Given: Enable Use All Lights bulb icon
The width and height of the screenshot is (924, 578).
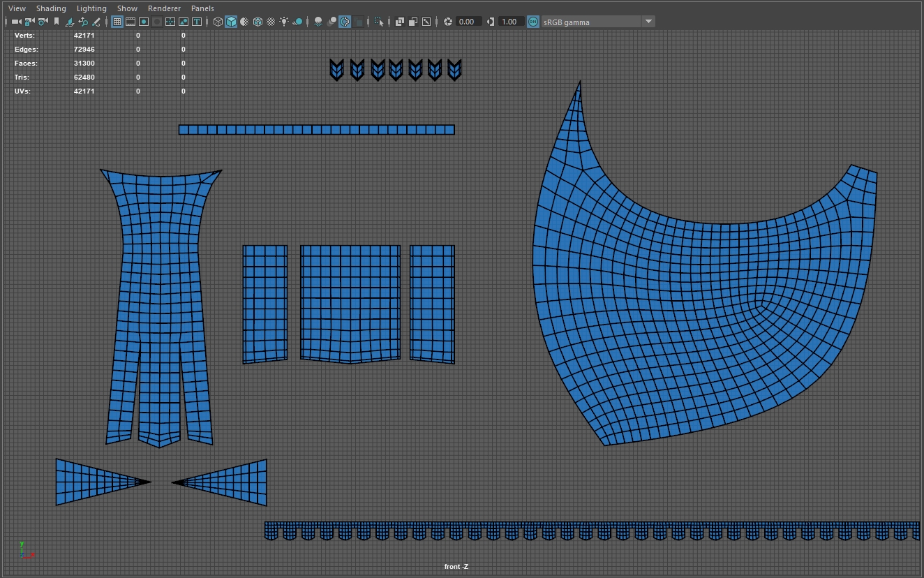Looking at the screenshot, I should [283, 22].
